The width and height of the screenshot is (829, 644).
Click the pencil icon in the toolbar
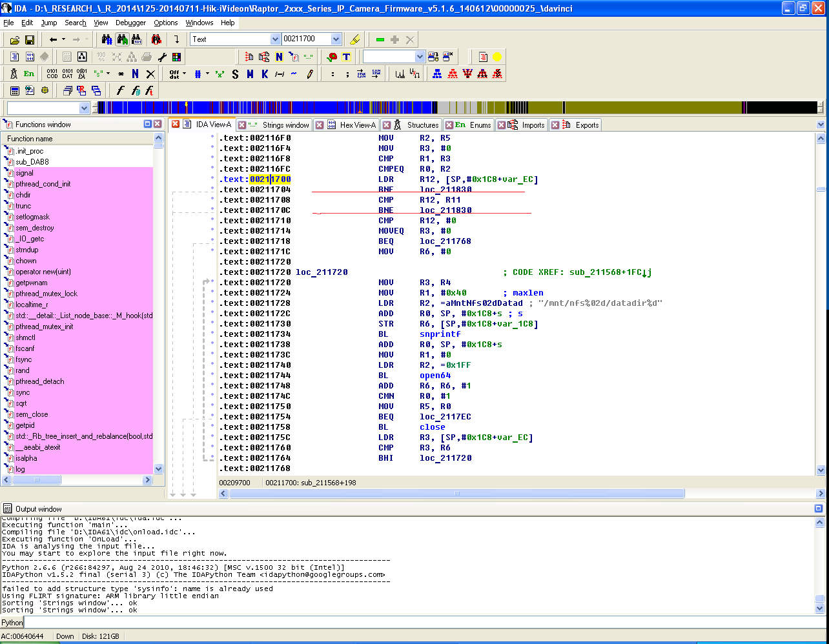pos(310,74)
